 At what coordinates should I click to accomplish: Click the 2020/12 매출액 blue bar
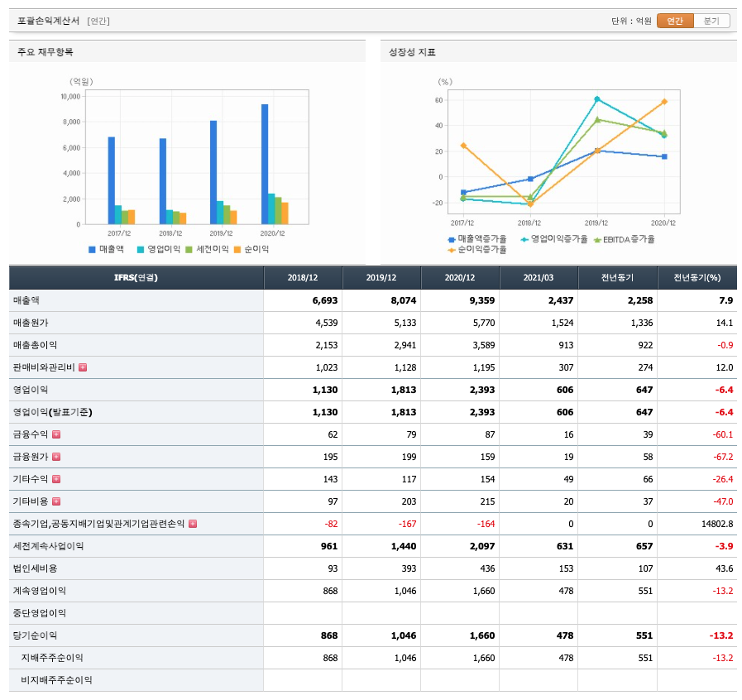click(x=265, y=164)
